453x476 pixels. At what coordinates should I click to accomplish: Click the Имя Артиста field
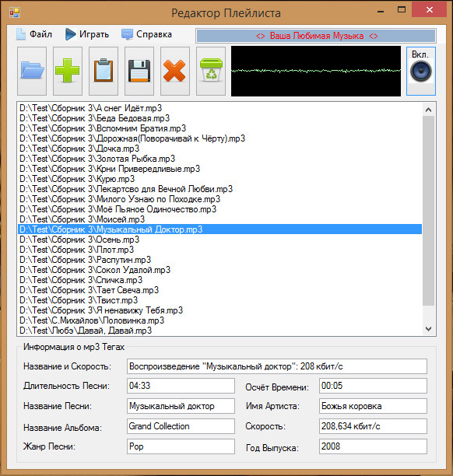tap(373, 406)
